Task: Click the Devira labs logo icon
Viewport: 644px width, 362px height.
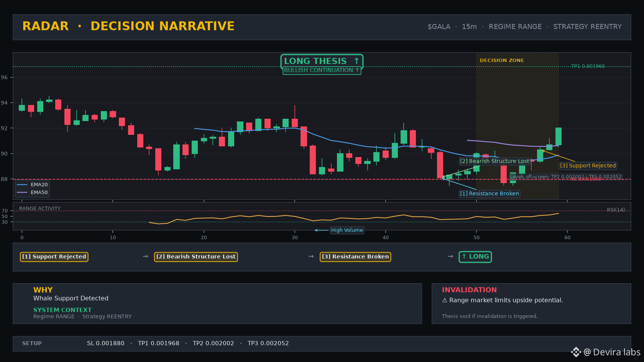Action: (576, 352)
